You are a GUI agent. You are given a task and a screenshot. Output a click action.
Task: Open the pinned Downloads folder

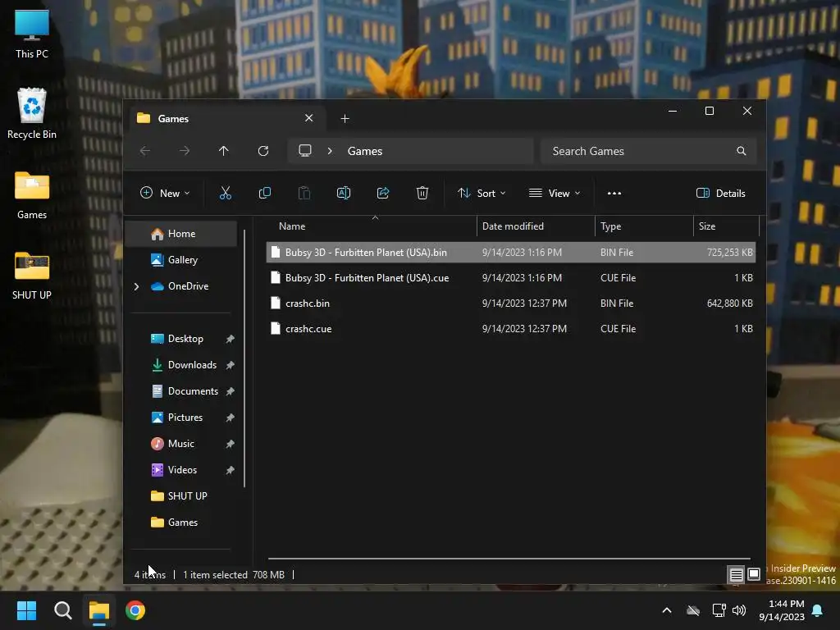pos(181,365)
